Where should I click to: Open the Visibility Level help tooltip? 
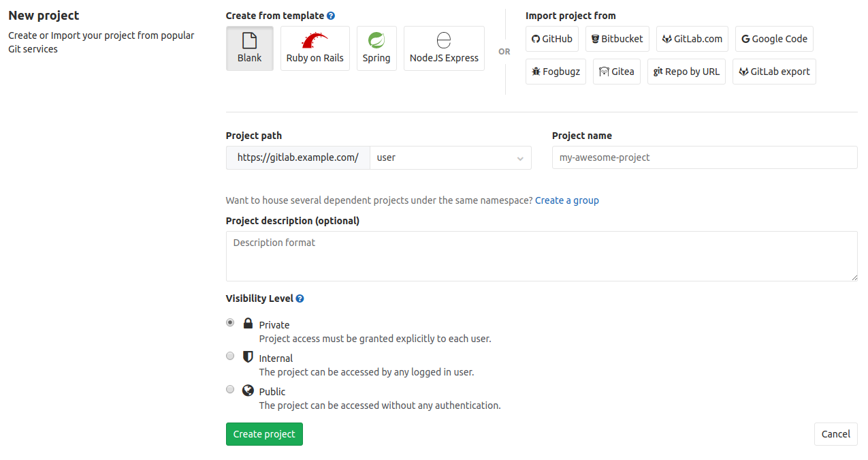(300, 298)
